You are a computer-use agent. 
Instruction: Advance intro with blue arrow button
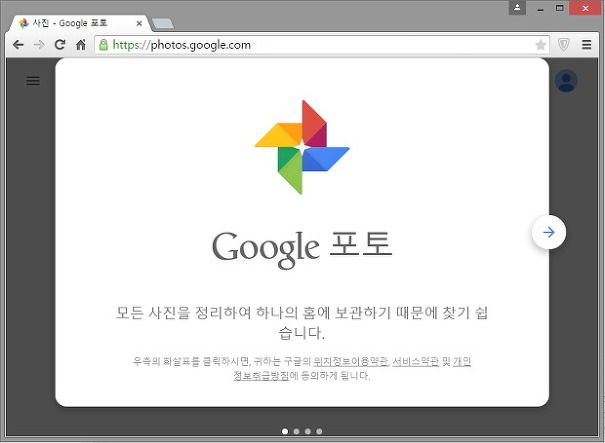549,232
